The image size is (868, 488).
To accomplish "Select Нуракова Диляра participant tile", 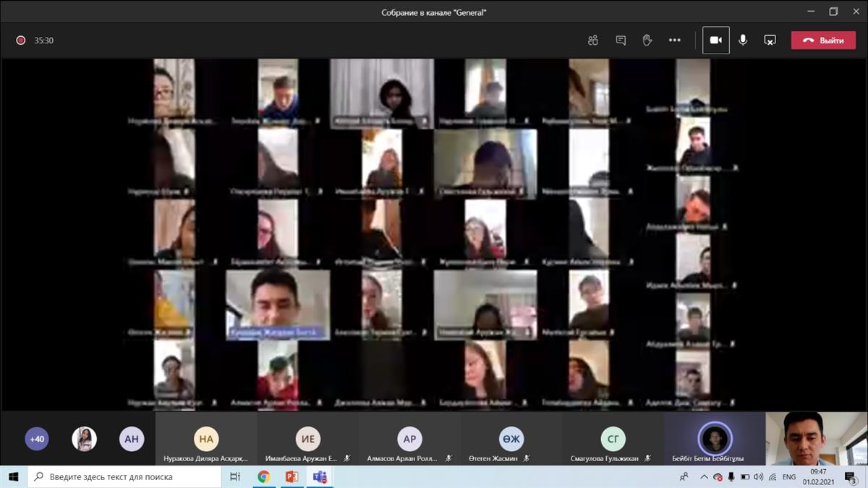I will [206, 440].
